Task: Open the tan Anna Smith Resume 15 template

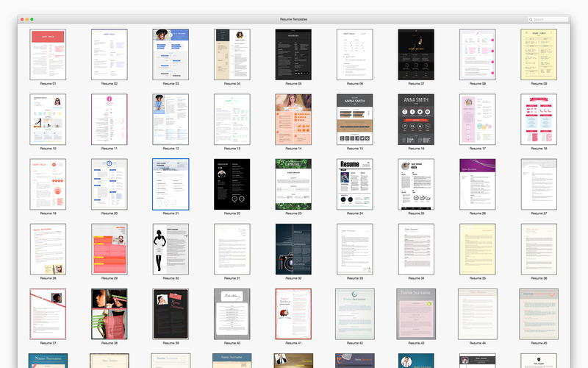Action: point(355,119)
